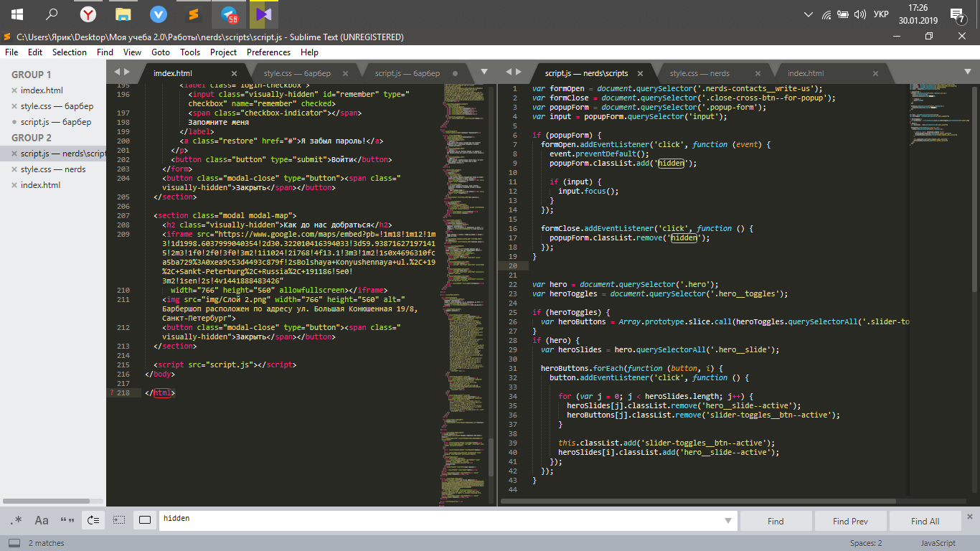Close style.css — nerds in the sidebar
The image size is (980, 551).
click(14, 169)
